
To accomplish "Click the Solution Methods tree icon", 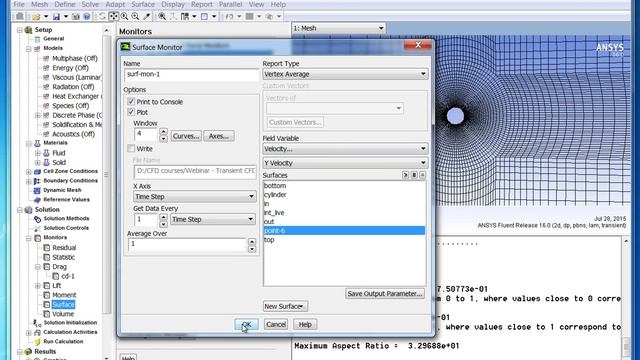I will 37,219.
